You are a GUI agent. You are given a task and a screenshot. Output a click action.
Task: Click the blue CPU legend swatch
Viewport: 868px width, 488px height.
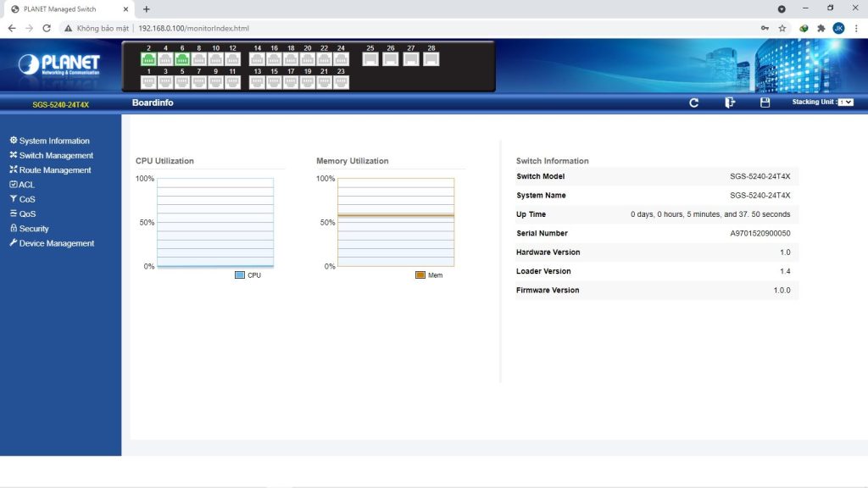[x=240, y=275]
